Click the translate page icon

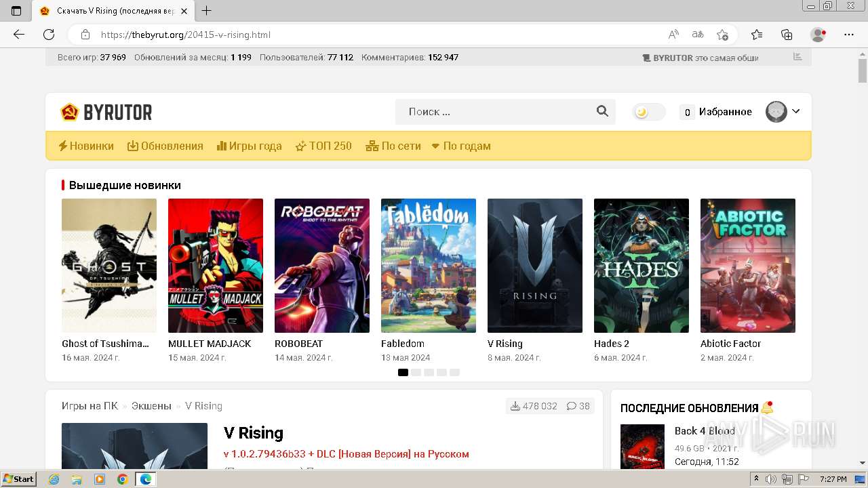point(698,35)
